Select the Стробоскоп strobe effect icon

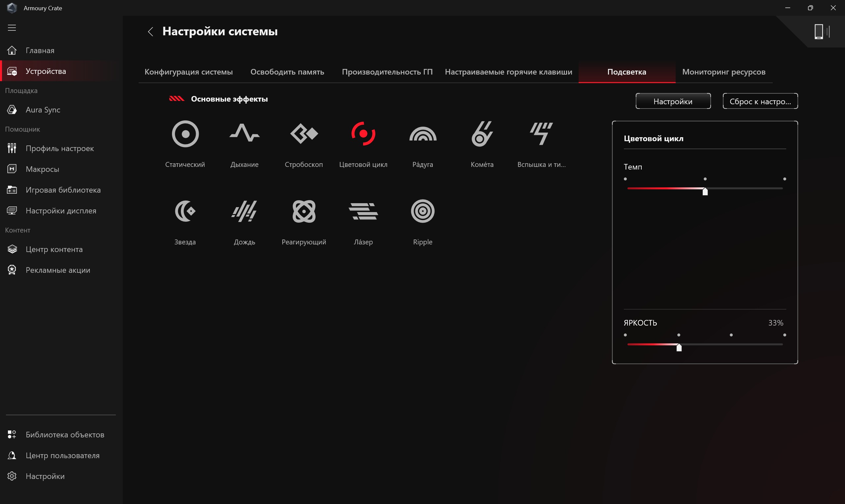(x=304, y=134)
